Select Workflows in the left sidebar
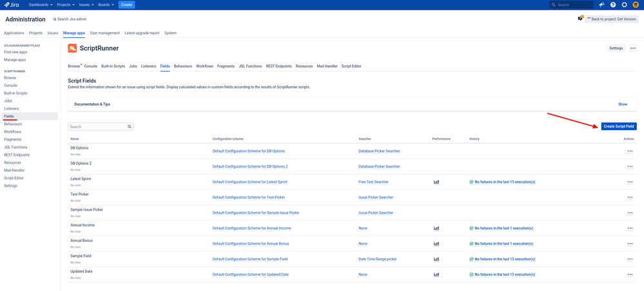Screen dimensions: 644x291 pyautogui.click(x=12, y=132)
